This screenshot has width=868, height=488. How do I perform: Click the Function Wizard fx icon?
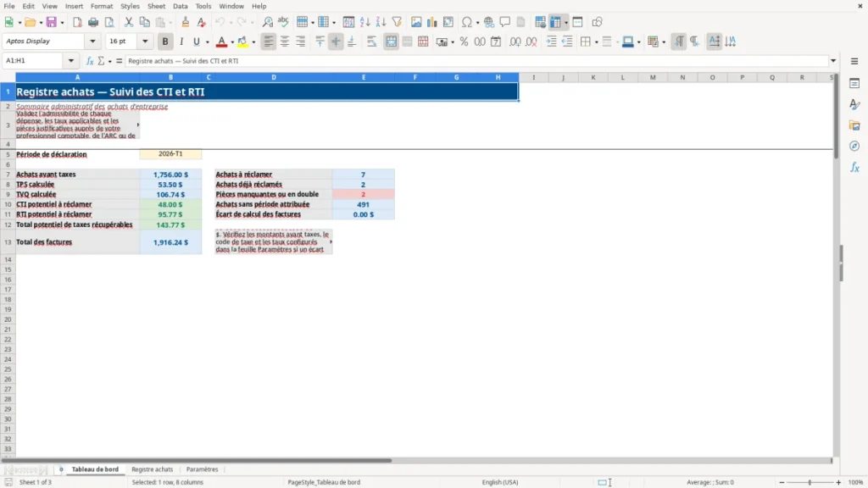pos(90,61)
